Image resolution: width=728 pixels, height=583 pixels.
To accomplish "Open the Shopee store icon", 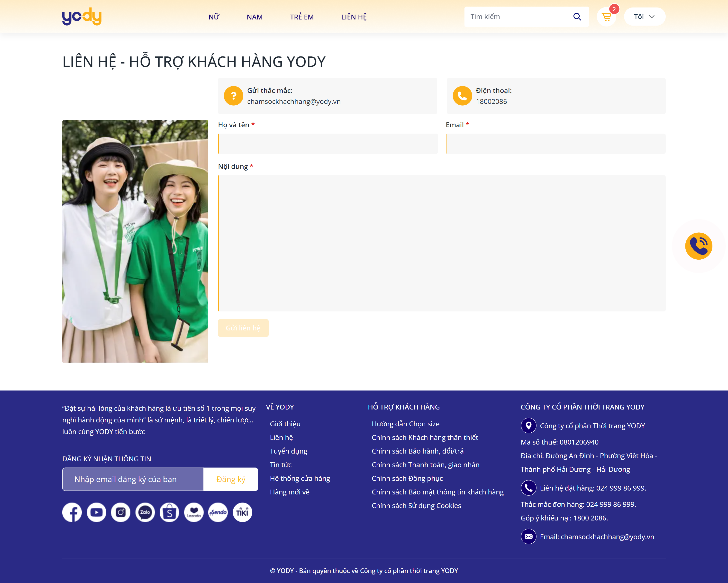I will 169,512.
